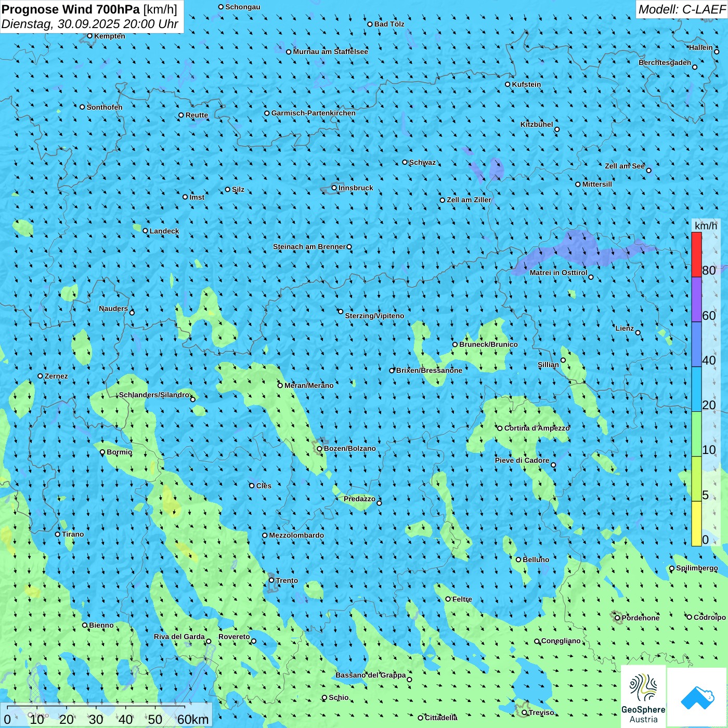Click the 'Kufstein' label
The width and height of the screenshot is (728, 728).
point(526,84)
